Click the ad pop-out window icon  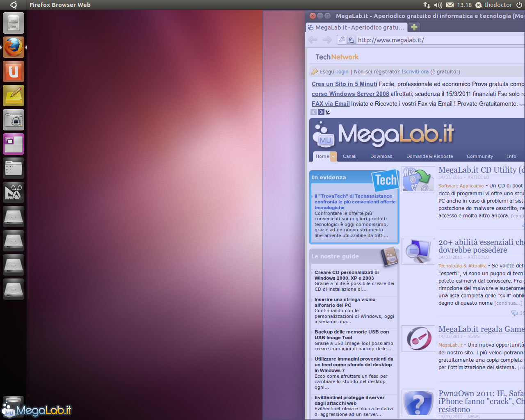328,112
